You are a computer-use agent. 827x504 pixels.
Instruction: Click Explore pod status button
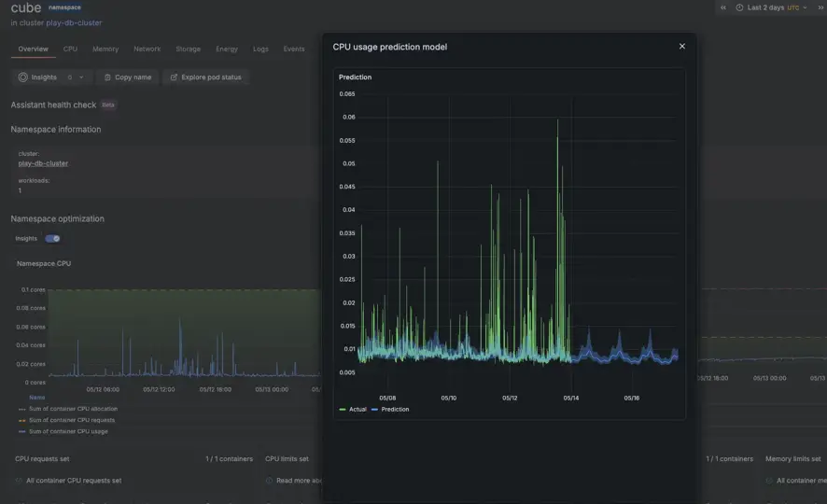pos(205,77)
